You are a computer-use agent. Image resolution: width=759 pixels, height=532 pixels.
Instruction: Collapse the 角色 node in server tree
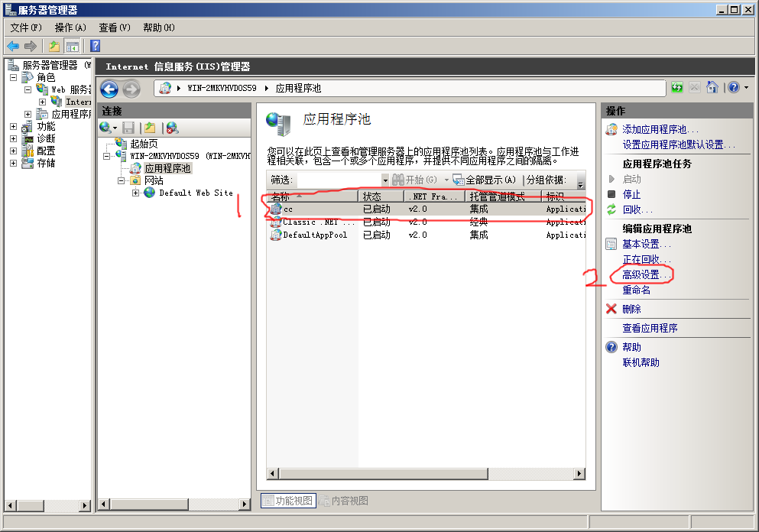pos(13,78)
